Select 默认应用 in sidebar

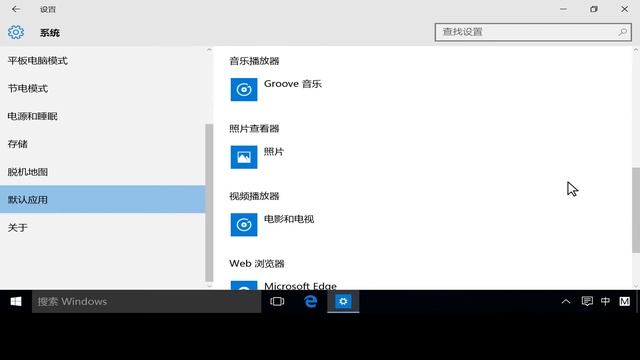tap(102, 200)
